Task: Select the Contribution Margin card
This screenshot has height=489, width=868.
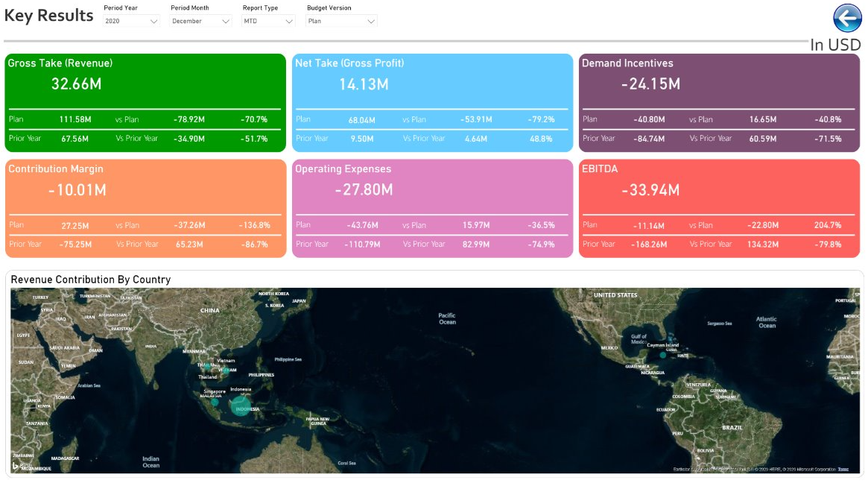Action: pyautogui.click(x=145, y=209)
